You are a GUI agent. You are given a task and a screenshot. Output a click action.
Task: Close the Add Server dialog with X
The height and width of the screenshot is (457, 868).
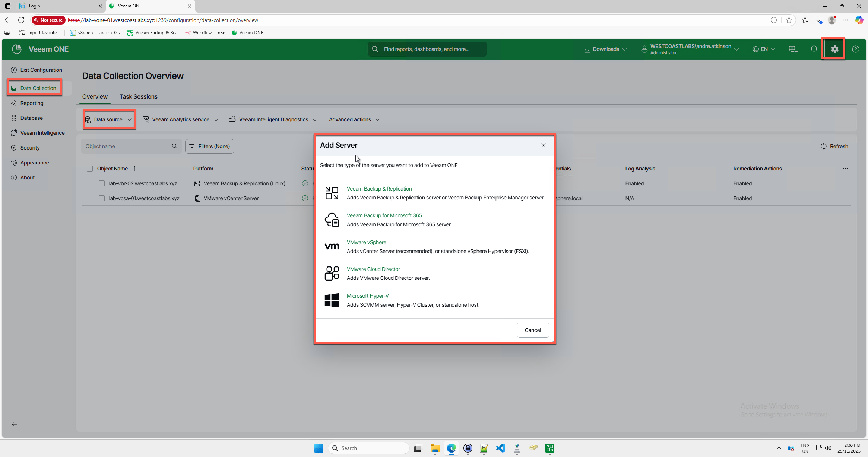point(544,145)
